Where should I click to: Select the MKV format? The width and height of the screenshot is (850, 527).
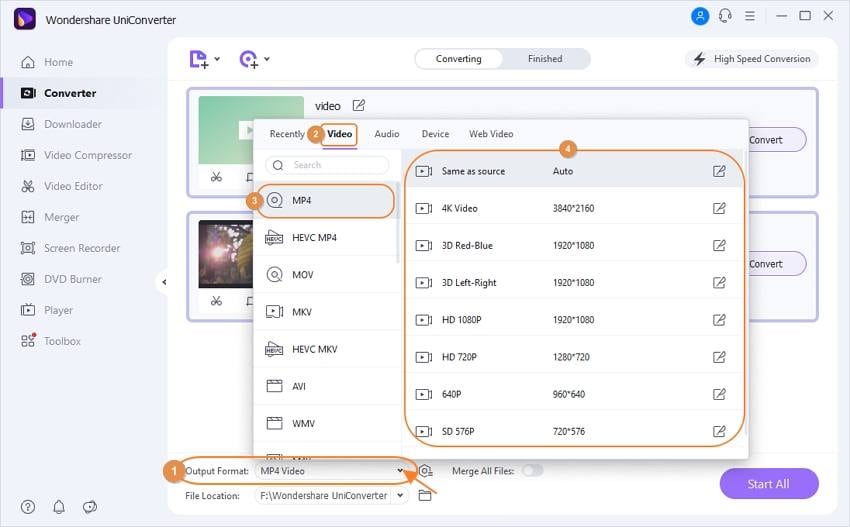(326, 312)
